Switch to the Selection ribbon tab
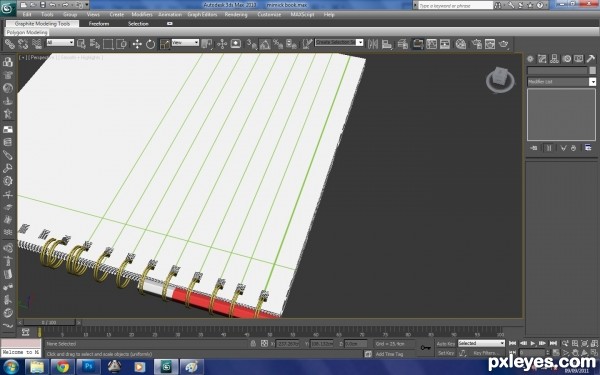 click(x=138, y=23)
